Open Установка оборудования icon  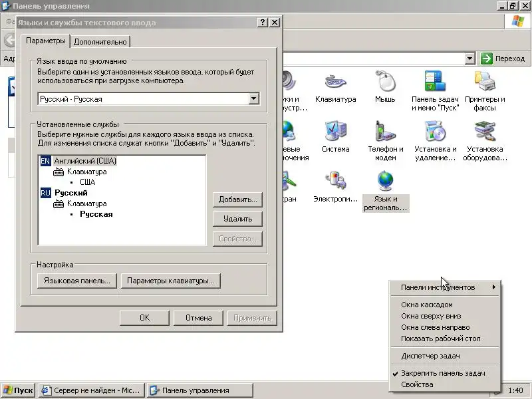tap(485, 140)
